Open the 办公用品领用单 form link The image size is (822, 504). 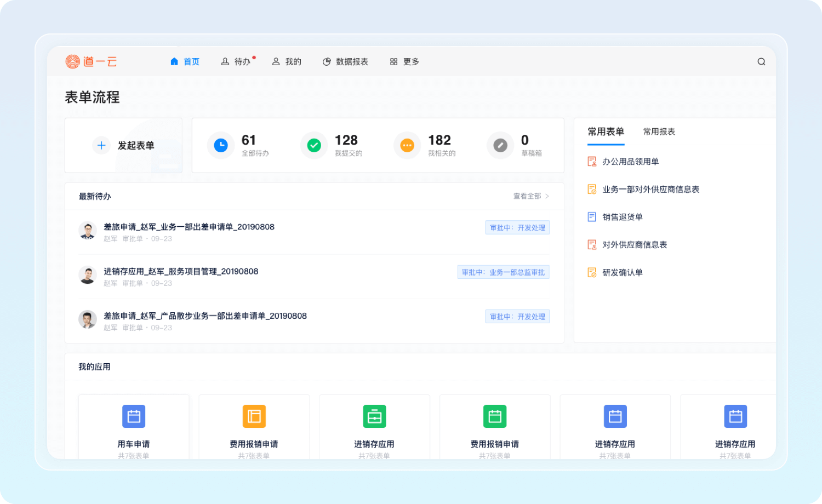click(x=630, y=162)
